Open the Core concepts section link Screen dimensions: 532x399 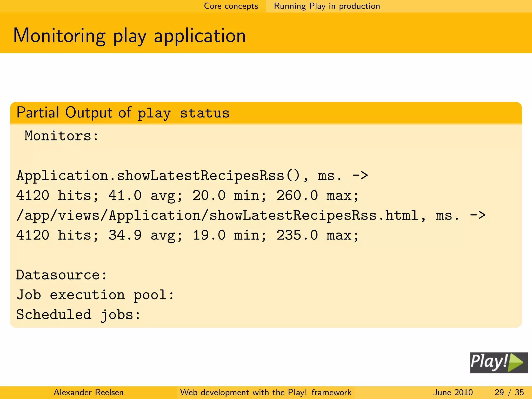pyautogui.click(x=231, y=6)
